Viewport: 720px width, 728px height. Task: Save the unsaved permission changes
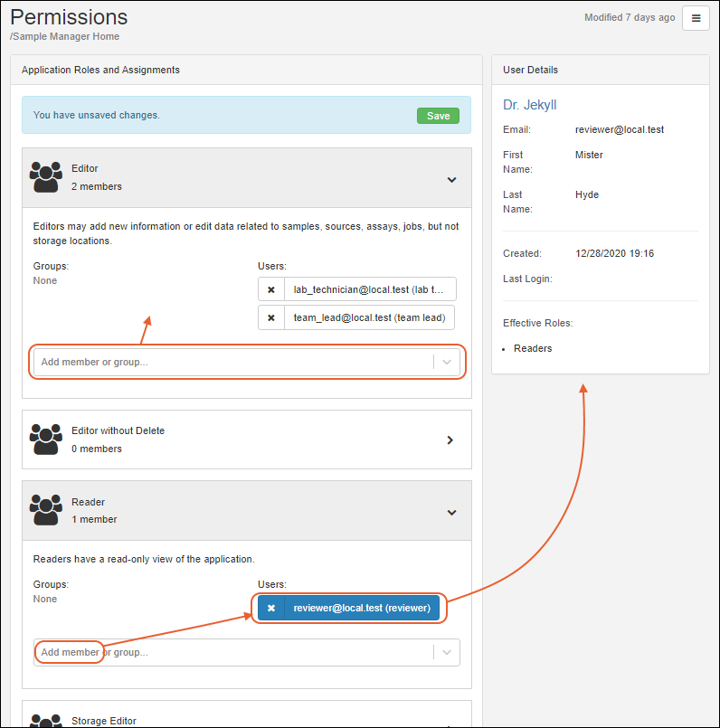[438, 116]
